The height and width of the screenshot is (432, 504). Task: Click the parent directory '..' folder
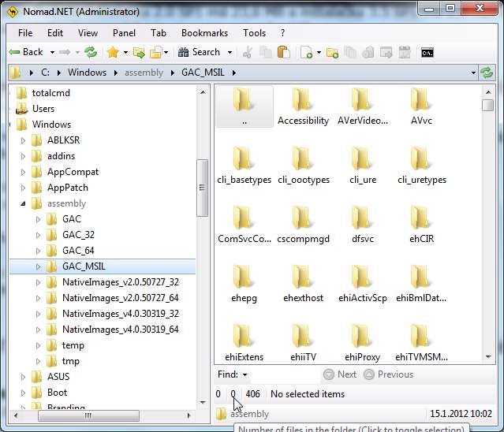click(245, 106)
